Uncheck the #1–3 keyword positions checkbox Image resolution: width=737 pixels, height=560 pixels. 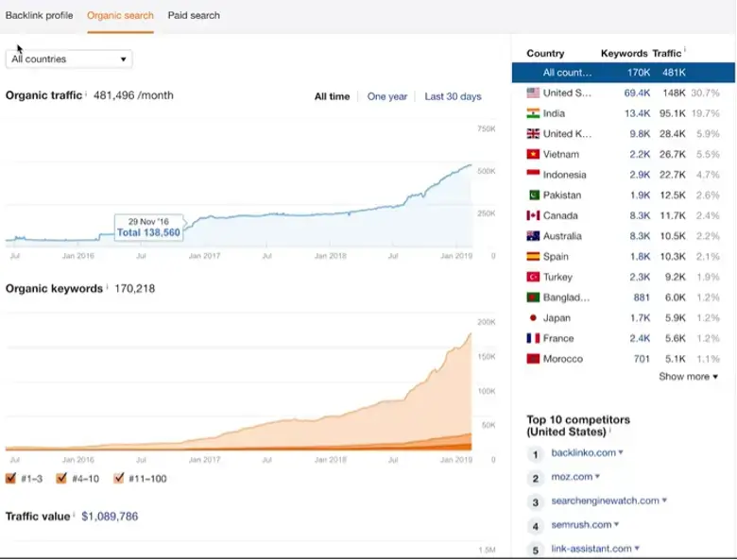pos(10,478)
